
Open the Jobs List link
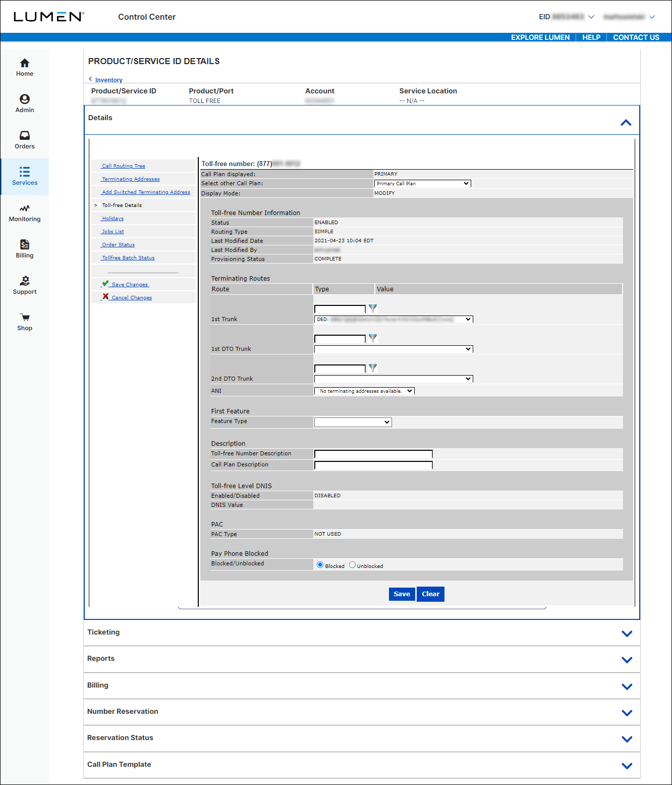pyautogui.click(x=113, y=232)
